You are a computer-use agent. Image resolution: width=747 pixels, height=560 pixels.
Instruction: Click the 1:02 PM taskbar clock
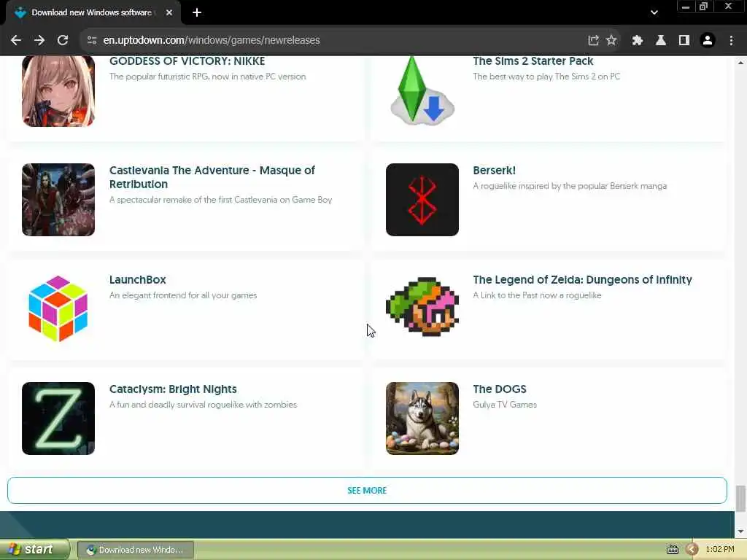[720, 550]
